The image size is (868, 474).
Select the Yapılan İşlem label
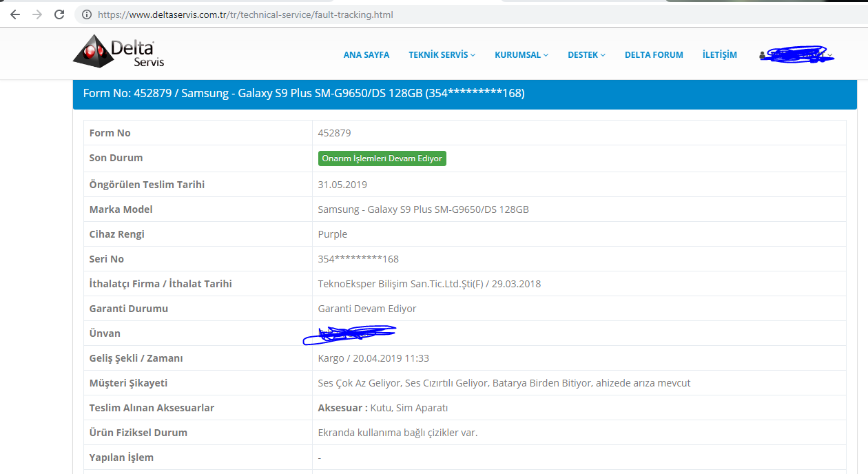click(121, 457)
